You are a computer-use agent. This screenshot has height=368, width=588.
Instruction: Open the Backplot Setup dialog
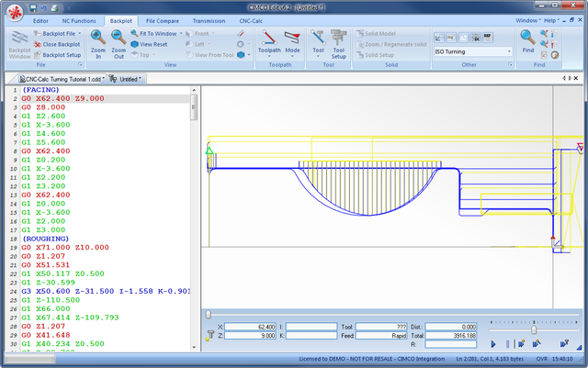(57, 55)
